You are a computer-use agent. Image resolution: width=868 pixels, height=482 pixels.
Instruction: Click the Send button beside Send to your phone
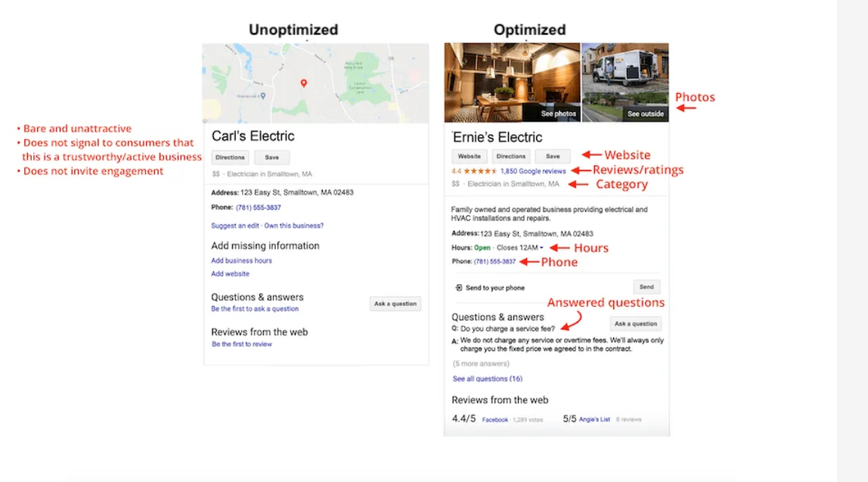tap(646, 286)
